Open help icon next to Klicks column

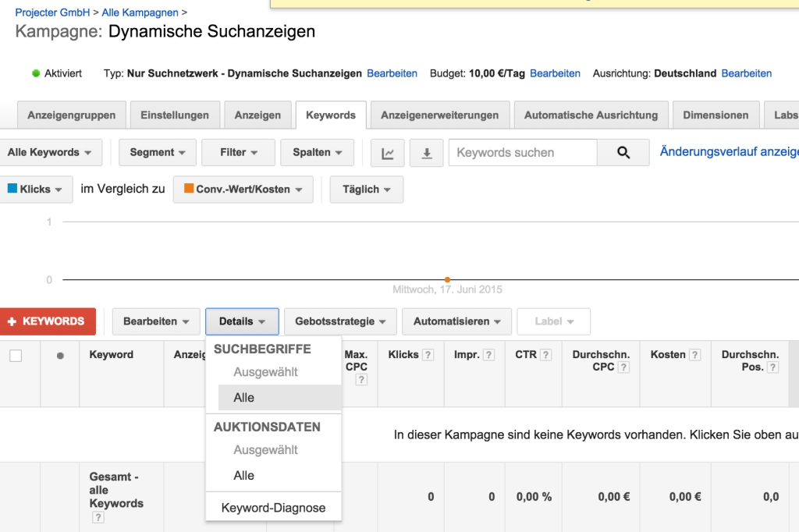(x=428, y=355)
